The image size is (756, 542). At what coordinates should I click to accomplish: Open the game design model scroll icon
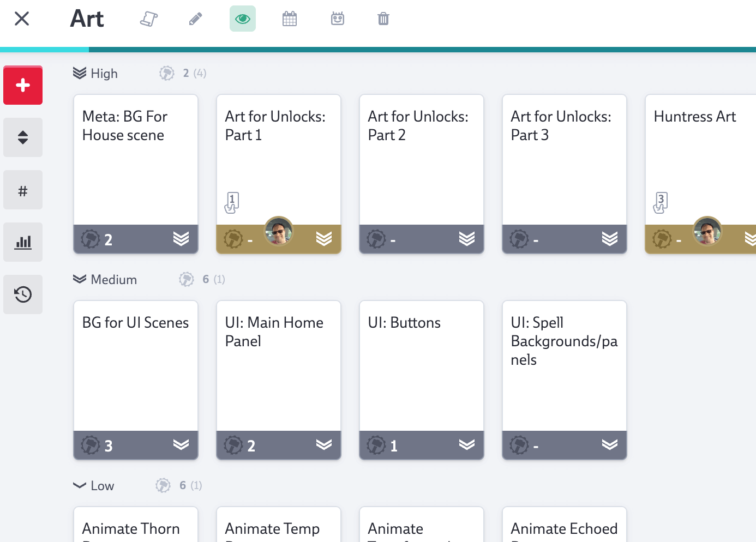(x=148, y=19)
